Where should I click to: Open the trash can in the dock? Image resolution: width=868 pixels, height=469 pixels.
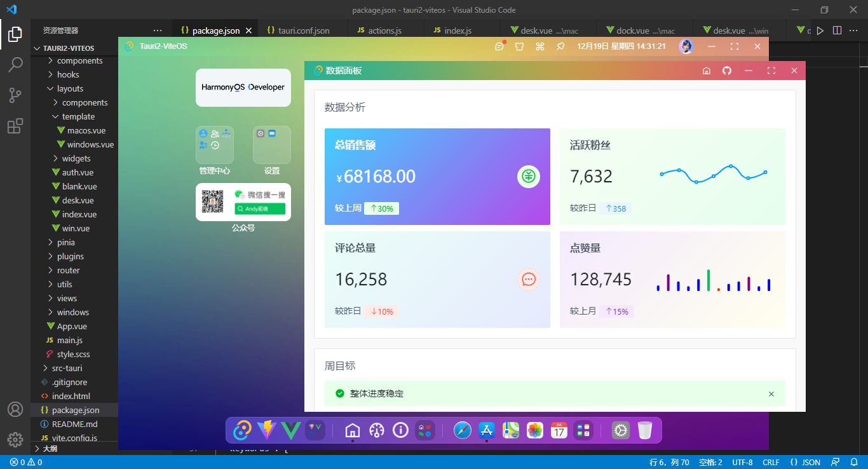point(645,430)
